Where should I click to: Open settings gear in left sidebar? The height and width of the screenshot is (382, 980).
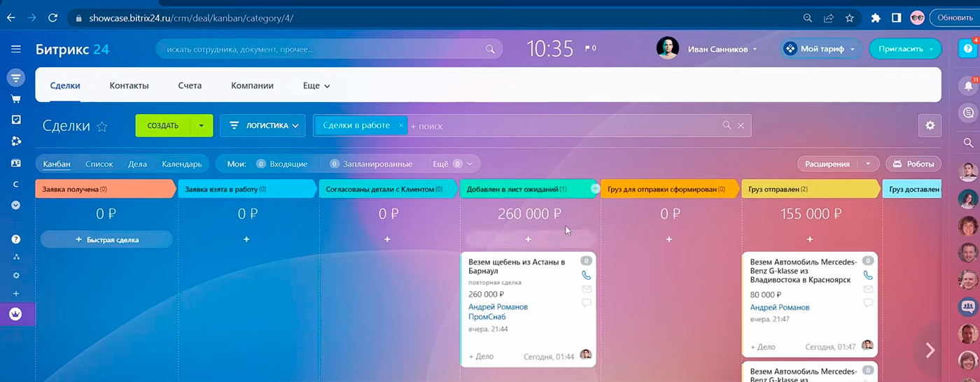tap(15, 276)
